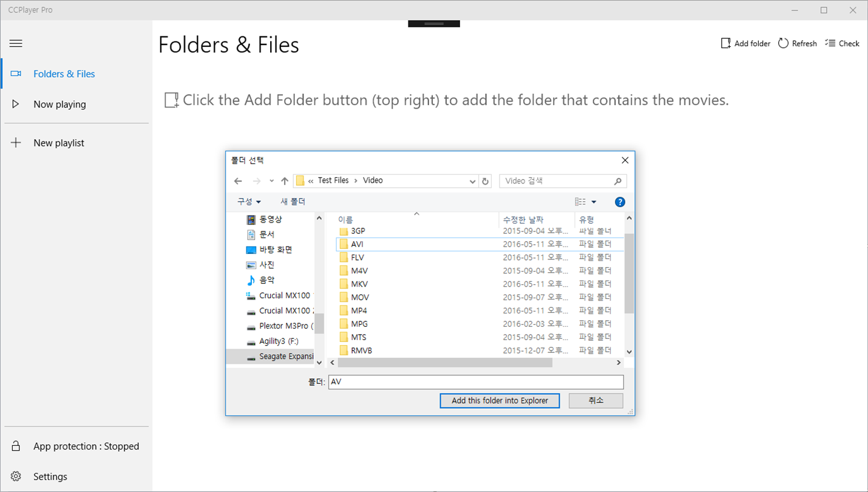
Task: Click the Refresh label in the header
Action: click(804, 43)
